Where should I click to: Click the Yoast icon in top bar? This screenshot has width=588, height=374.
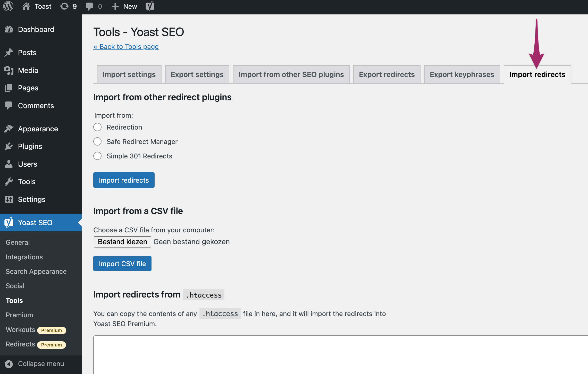[x=150, y=6]
